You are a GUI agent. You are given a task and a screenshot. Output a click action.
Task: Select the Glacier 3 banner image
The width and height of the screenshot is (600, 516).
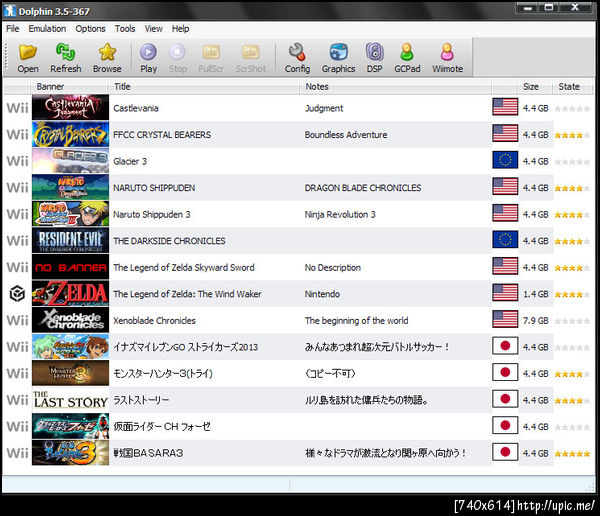point(70,161)
